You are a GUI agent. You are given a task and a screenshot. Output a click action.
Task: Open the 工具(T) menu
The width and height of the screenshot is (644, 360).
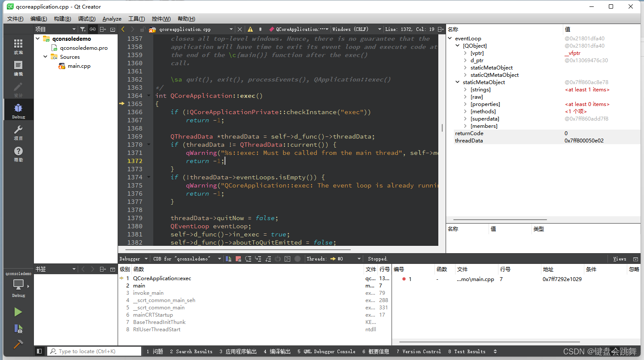point(137,18)
